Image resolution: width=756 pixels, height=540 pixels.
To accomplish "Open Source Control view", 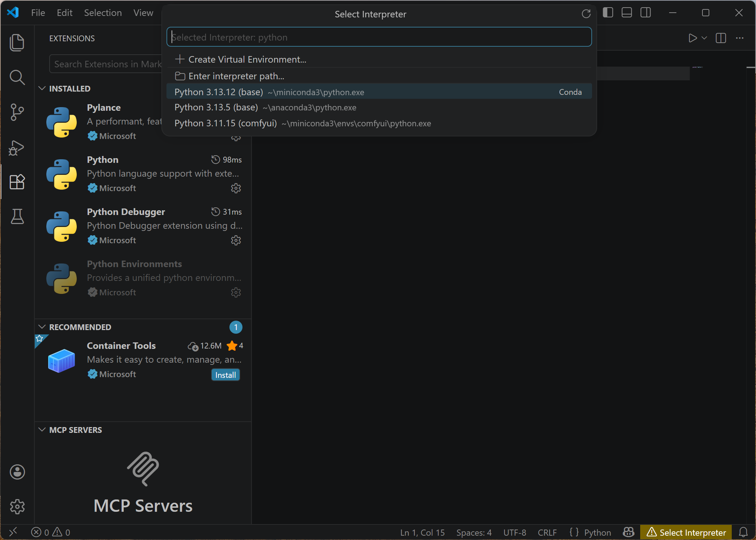I will (x=17, y=112).
